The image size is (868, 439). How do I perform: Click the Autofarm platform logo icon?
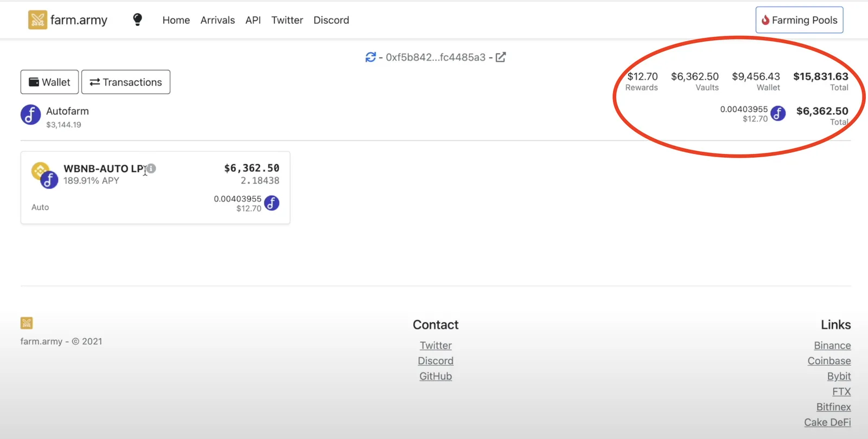(x=31, y=115)
